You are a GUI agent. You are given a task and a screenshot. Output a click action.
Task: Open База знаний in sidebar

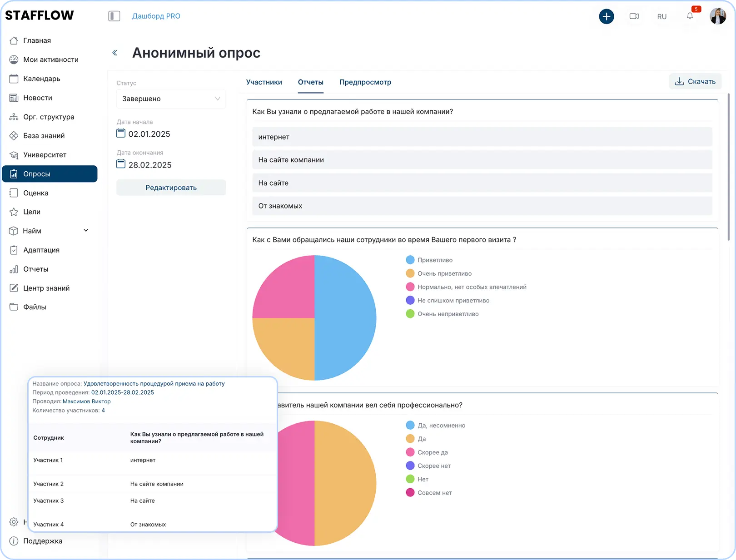tap(44, 136)
